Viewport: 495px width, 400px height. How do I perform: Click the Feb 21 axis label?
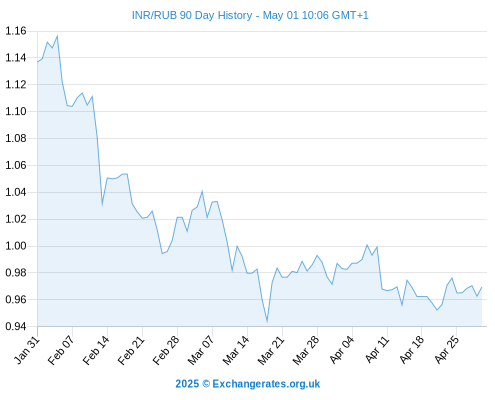[131, 350]
